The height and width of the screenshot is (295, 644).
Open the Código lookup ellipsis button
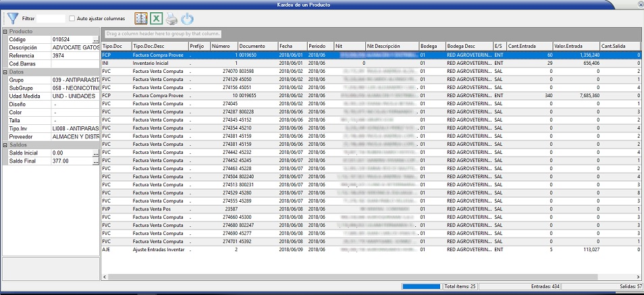point(96,40)
